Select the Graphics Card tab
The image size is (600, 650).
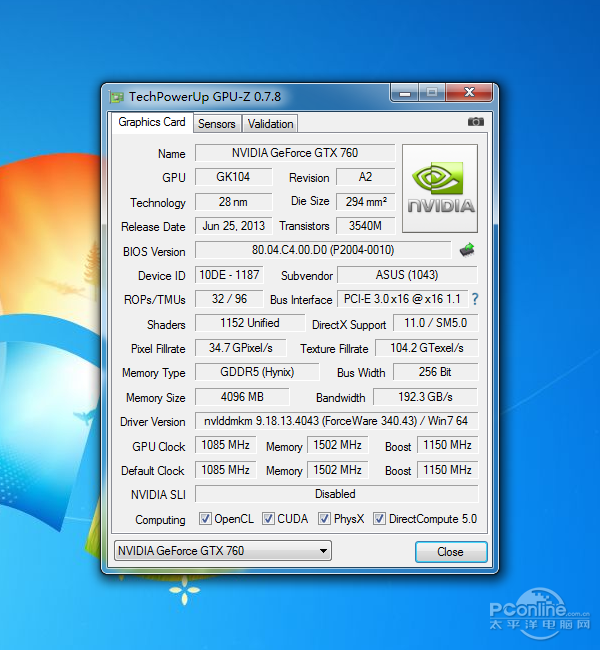[x=152, y=122]
